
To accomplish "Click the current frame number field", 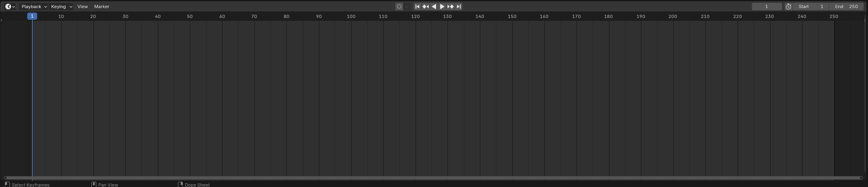I will 766,7.
